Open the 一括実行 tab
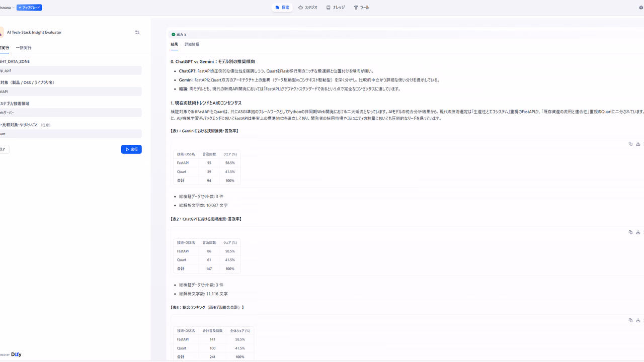 (x=24, y=48)
